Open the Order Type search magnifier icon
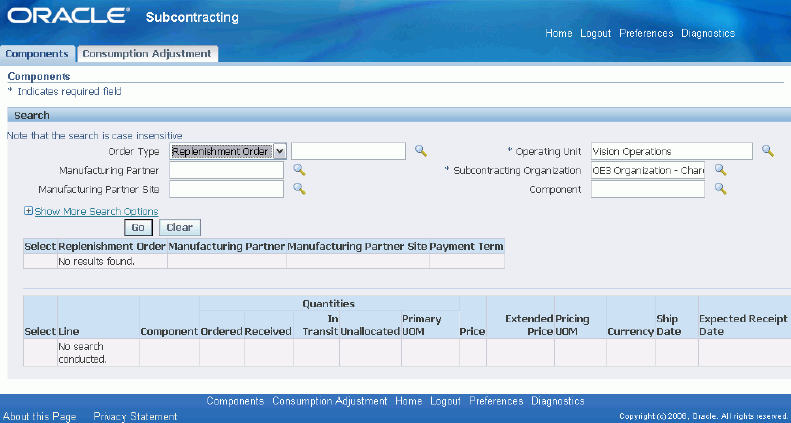 (421, 151)
